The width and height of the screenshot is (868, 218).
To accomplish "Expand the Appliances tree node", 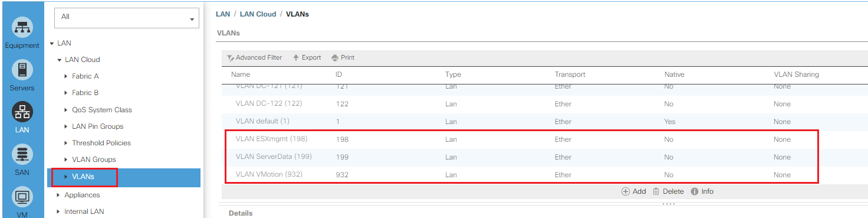I will click(58, 195).
